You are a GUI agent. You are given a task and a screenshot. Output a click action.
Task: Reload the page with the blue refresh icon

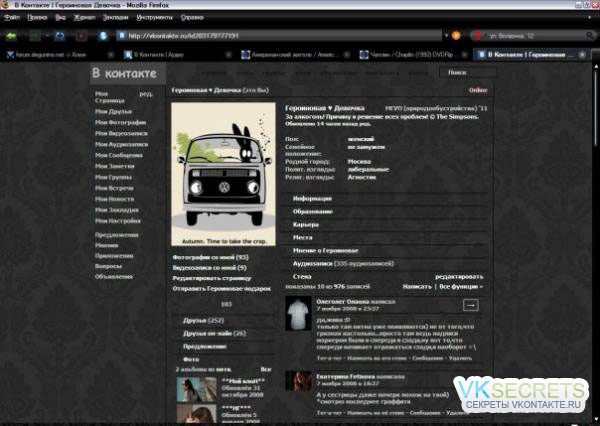60,36
